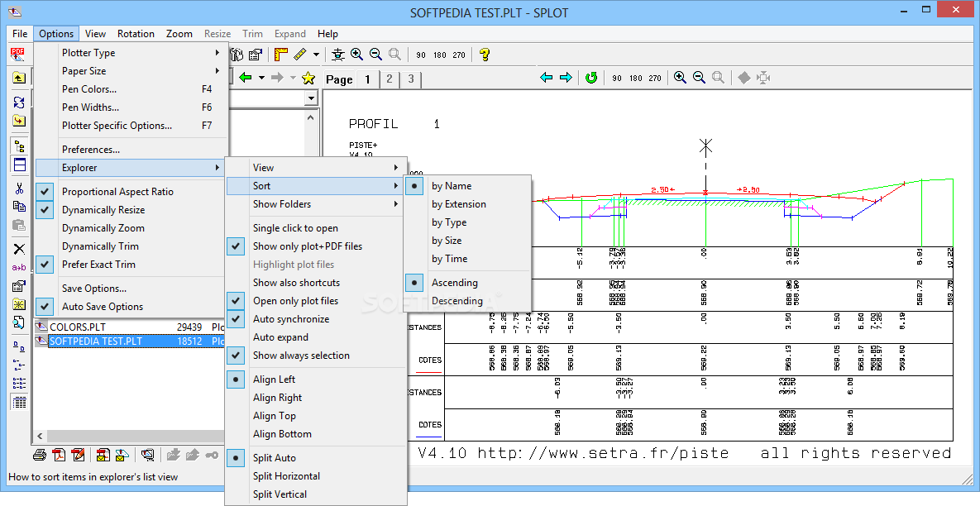Select sort by Name option
This screenshot has height=506, width=980.
[x=467, y=185]
